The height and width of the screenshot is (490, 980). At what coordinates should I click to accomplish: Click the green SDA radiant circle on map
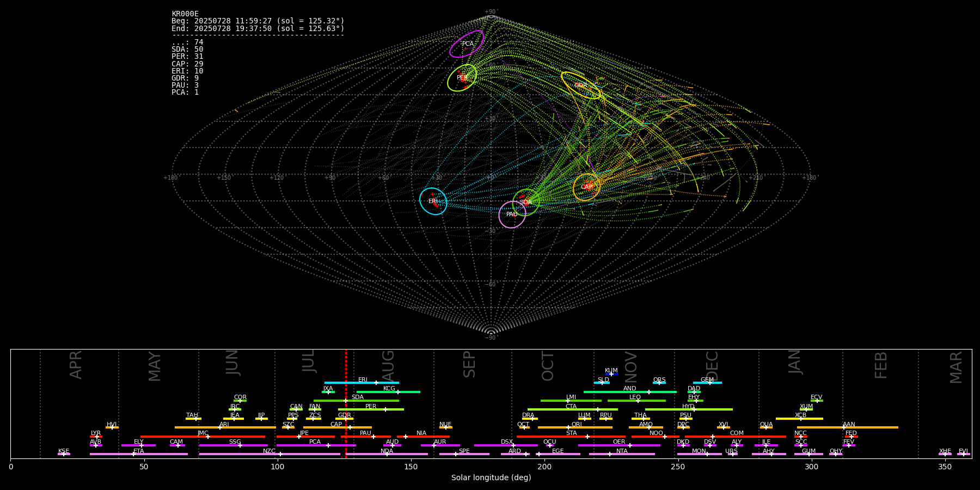click(x=526, y=202)
